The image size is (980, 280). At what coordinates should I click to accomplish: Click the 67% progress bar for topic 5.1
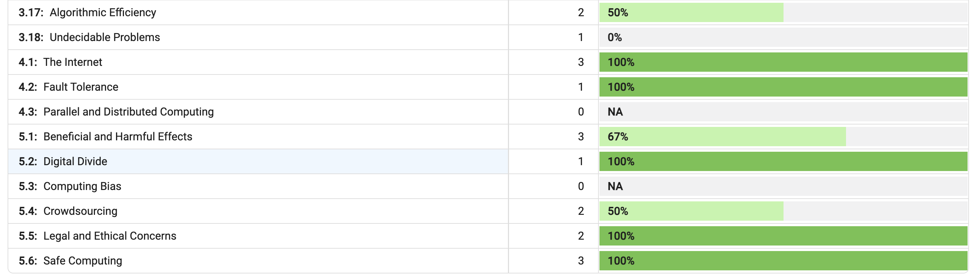click(783, 137)
